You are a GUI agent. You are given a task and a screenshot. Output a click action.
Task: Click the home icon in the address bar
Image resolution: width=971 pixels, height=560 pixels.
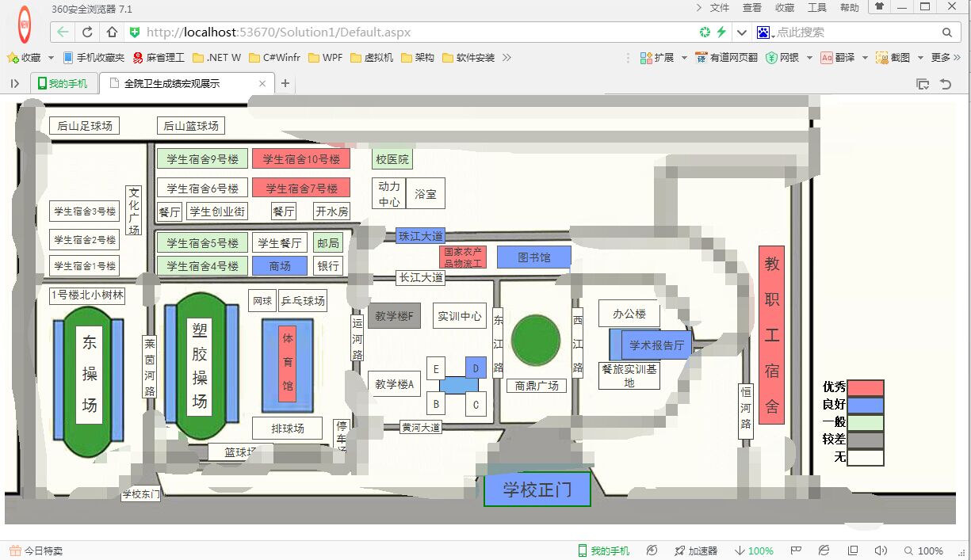click(x=112, y=32)
